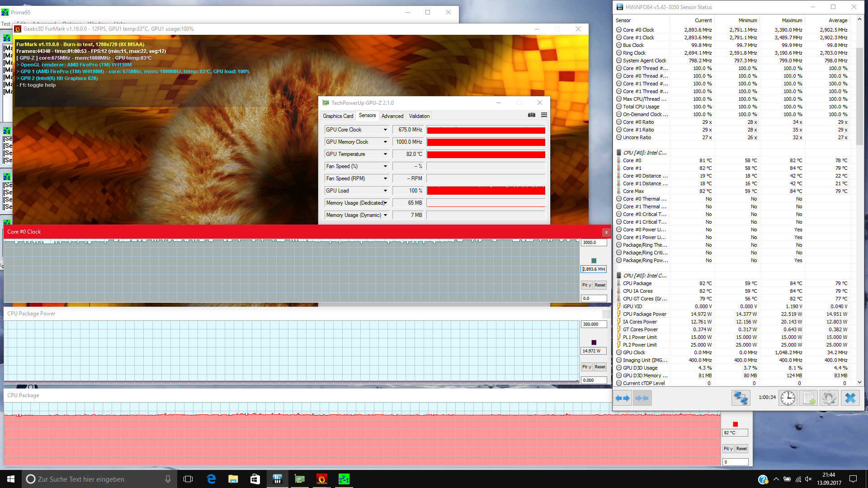Expand the GPU Core Clock dropdown

click(385, 130)
